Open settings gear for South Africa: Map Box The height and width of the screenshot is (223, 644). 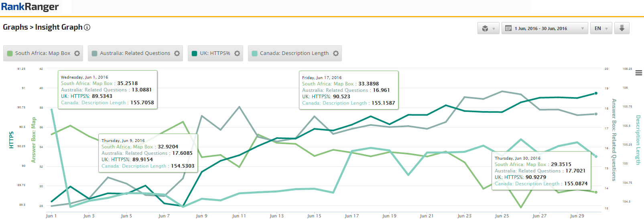coord(77,53)
